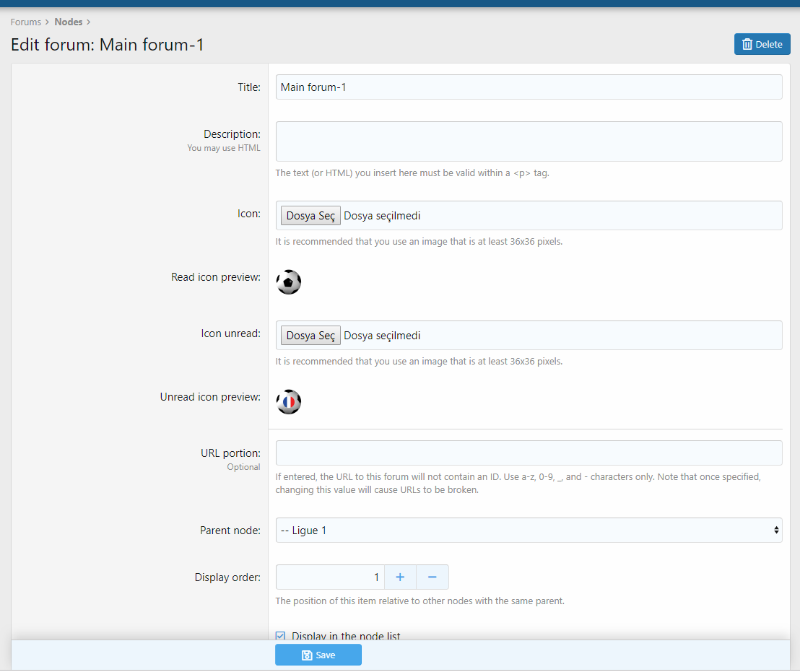Choose file for Icon unread upload

tap(310, 336)
